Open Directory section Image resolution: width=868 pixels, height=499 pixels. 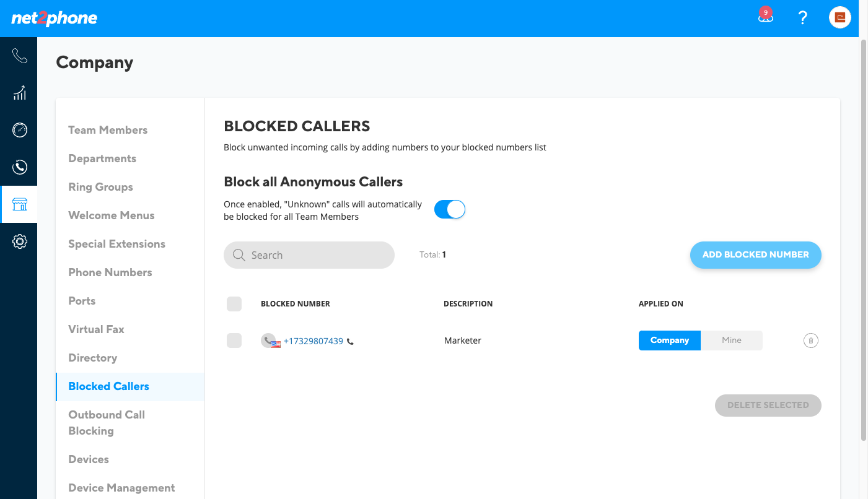[x=92, y=358]
